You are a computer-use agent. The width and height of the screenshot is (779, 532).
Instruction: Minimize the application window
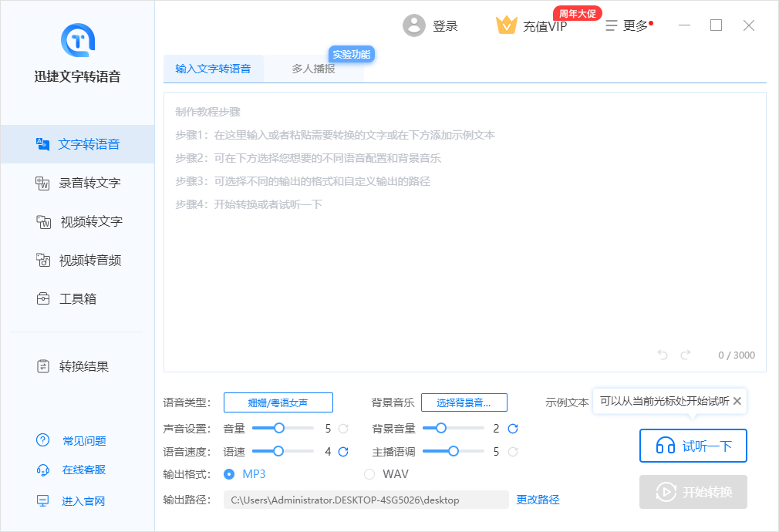tap(685, 25)
